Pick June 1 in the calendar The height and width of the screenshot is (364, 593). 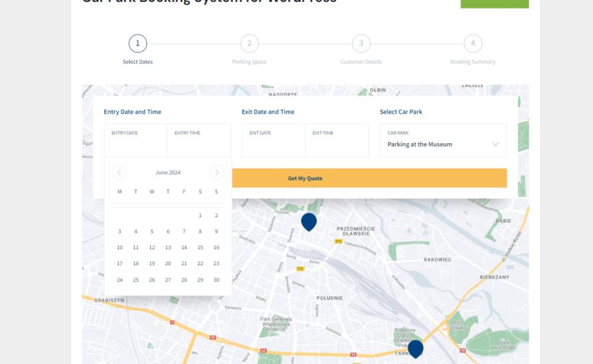coord(200,215)
